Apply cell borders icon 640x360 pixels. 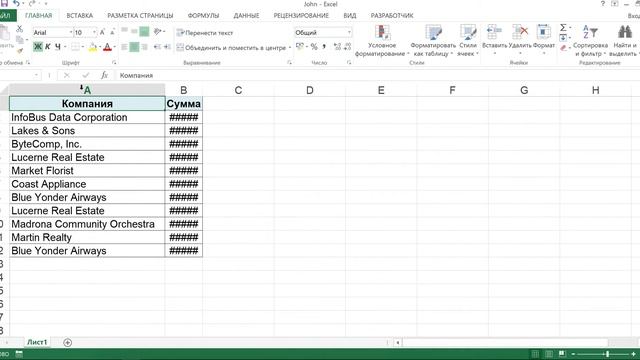pos(75,47)
